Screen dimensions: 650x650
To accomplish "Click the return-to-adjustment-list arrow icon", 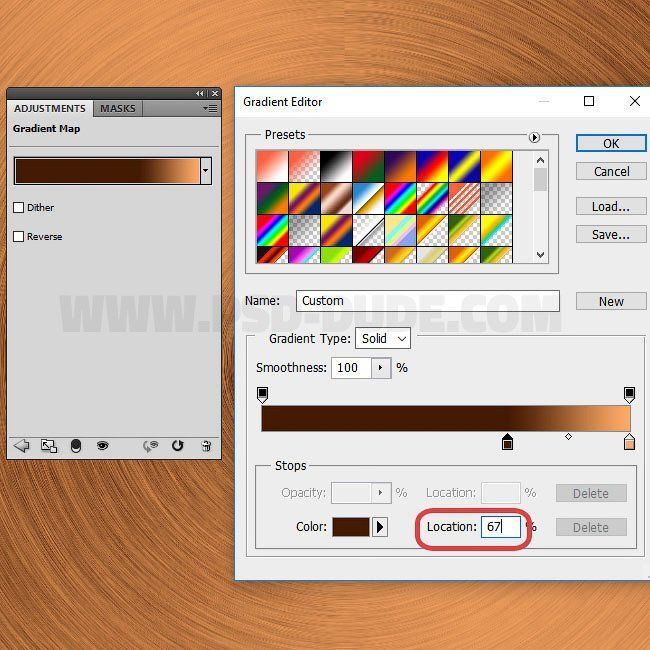I will pos(22,446).
